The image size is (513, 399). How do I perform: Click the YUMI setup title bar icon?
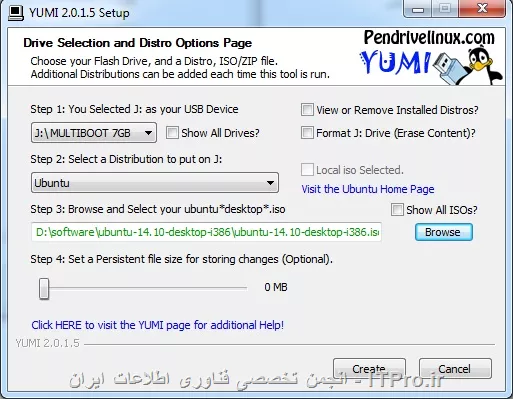[16, 13]
